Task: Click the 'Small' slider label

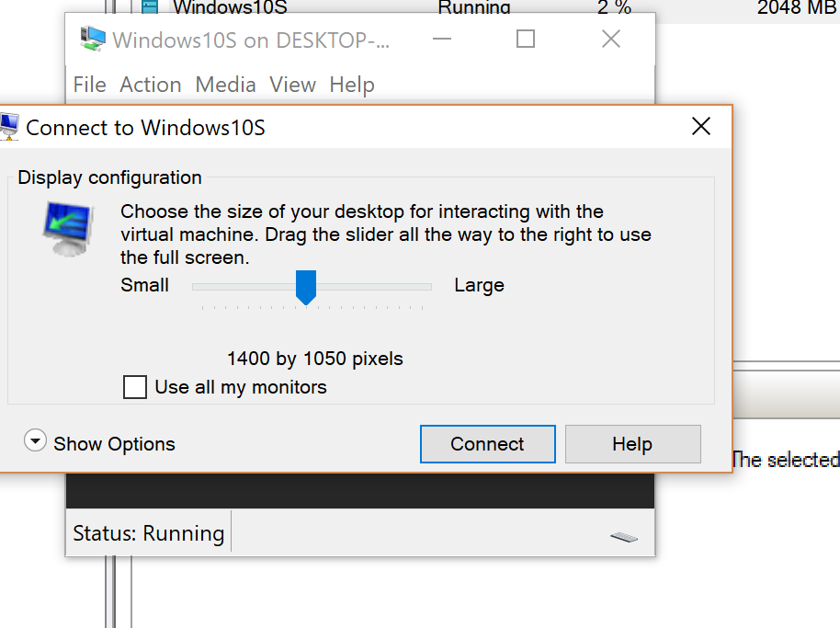Action: pyautogui.click(x=144, y=285)
